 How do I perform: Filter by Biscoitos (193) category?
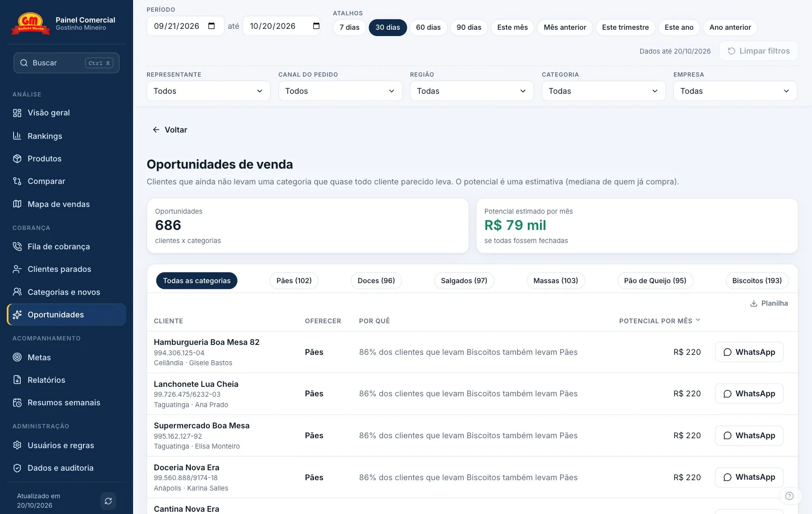click(757, 281)
